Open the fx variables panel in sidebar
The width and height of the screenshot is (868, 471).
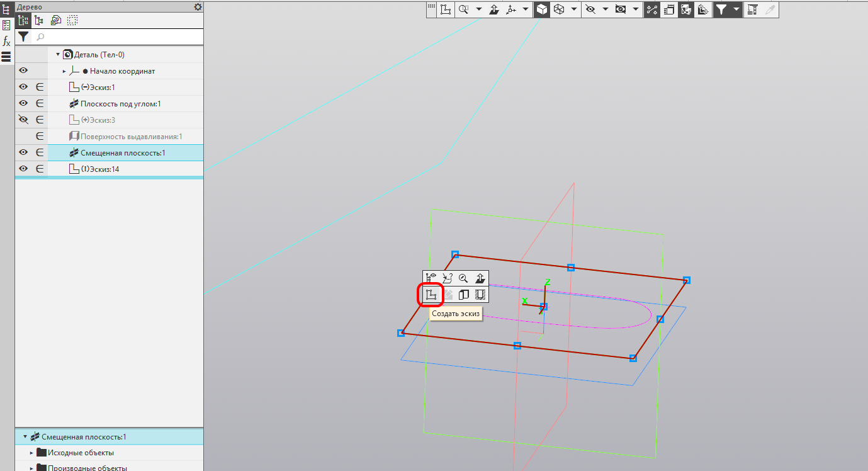6,42
